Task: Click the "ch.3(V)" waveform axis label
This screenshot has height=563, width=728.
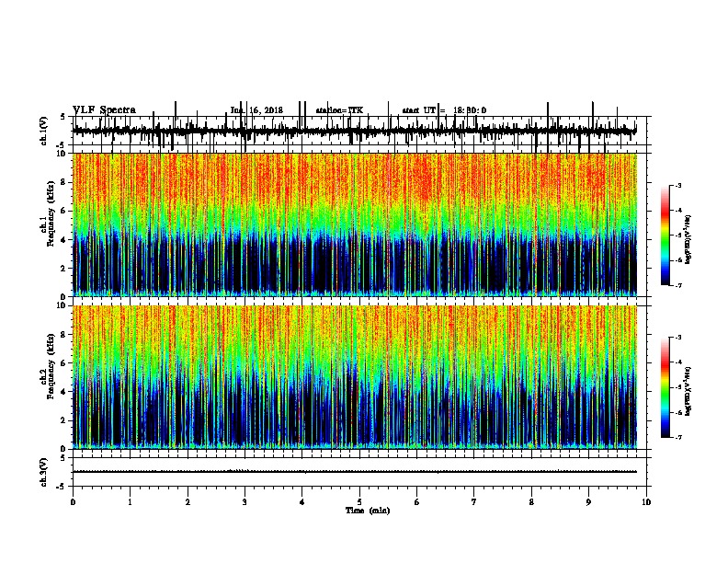Action: 44,472
